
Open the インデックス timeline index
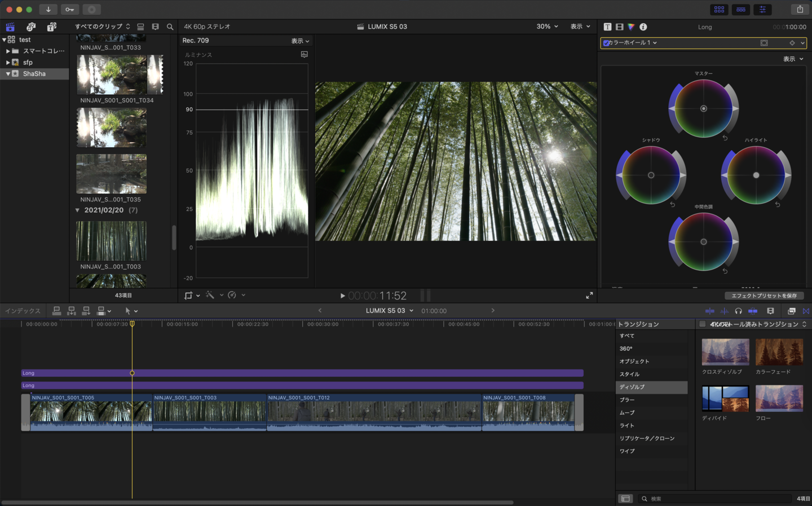click(x=23, y=311)
